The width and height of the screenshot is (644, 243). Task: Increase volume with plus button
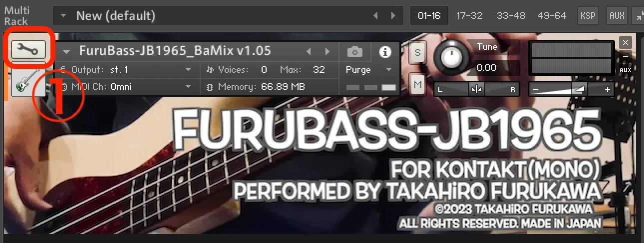(607, 89)
